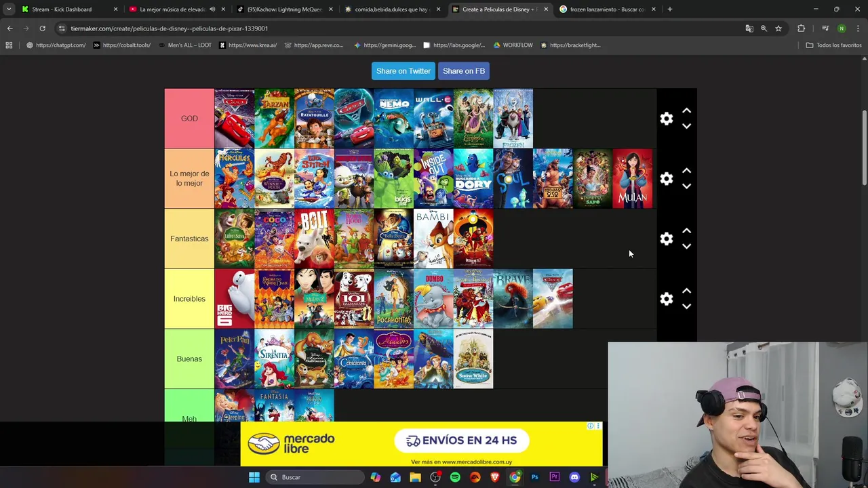Move the GOD tier row up
Viewport: 868px width, 488px height.
[686, 110]
